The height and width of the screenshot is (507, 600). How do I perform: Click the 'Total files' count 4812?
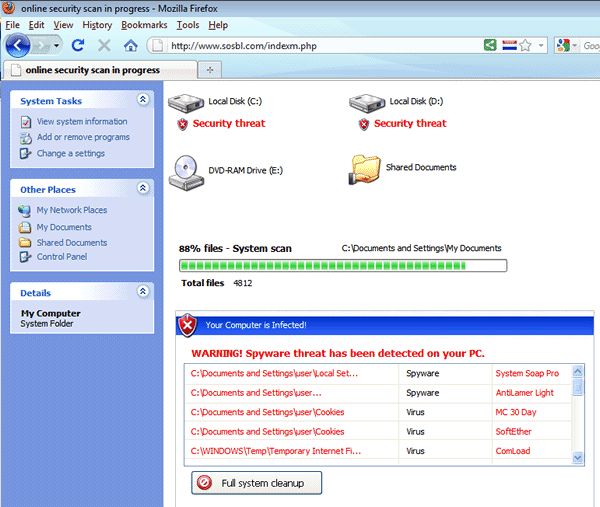coord(243,283)
